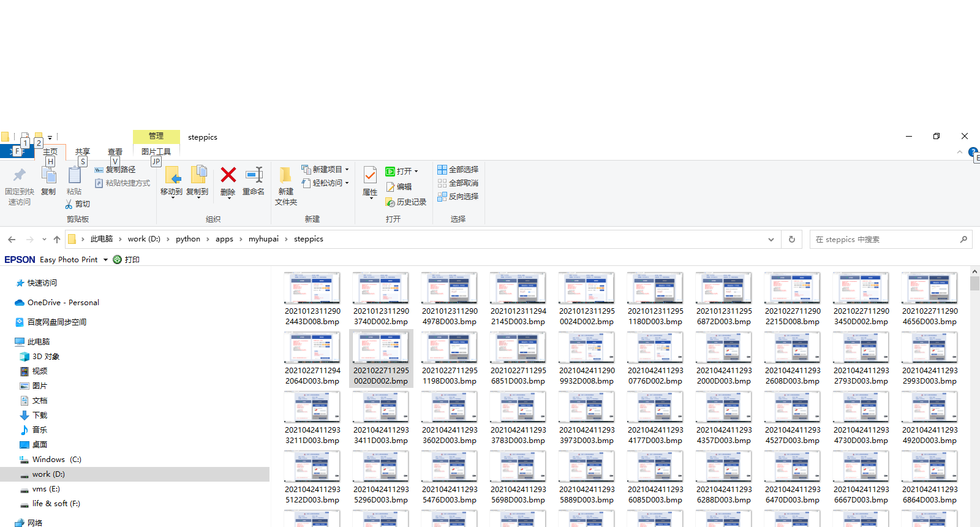Open the Open (打开) dropdown arrow
The height and width of the screenshot is (527, 980).
[416, 172]
